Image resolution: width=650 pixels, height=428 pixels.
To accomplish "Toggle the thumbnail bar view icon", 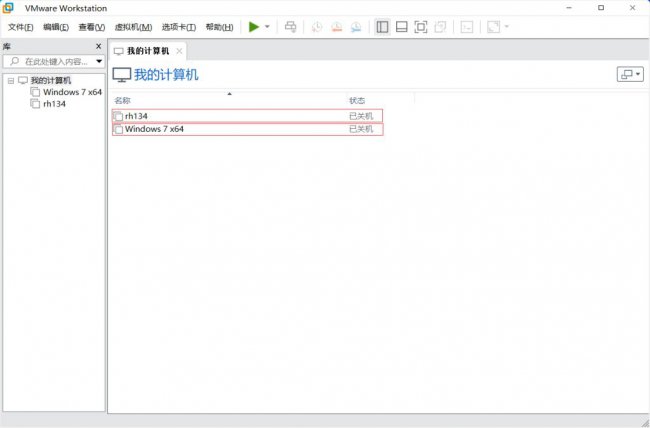I will tap(401, 27).
